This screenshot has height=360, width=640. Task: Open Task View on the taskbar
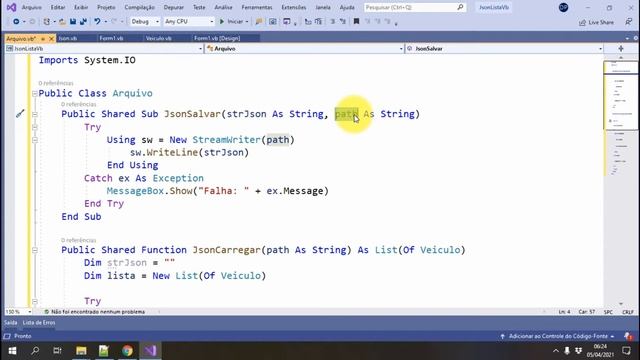click(x=57, y=351)
